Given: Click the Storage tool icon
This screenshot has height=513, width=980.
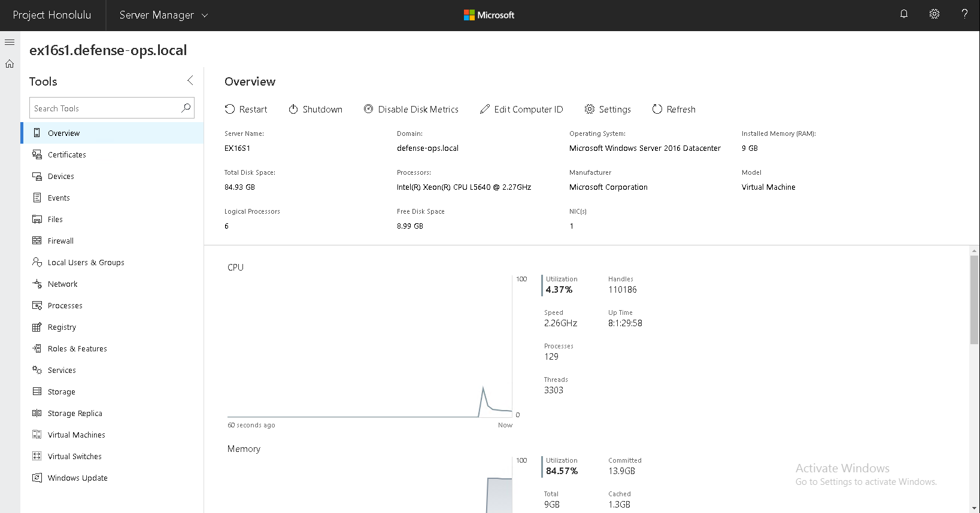Looking at the screenshot, I should point(37,391).
